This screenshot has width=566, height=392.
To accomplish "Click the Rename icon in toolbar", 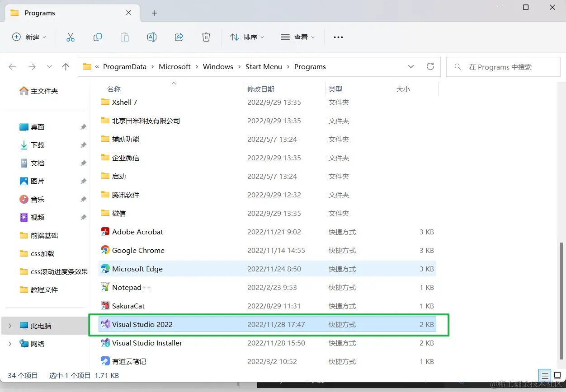I will pos(152,37).
